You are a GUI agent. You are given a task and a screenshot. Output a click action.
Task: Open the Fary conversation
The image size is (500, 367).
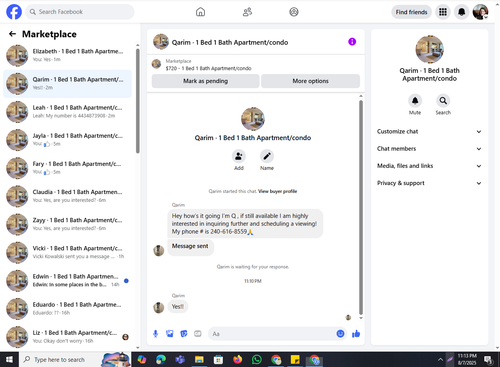click(x=67, y=168)
